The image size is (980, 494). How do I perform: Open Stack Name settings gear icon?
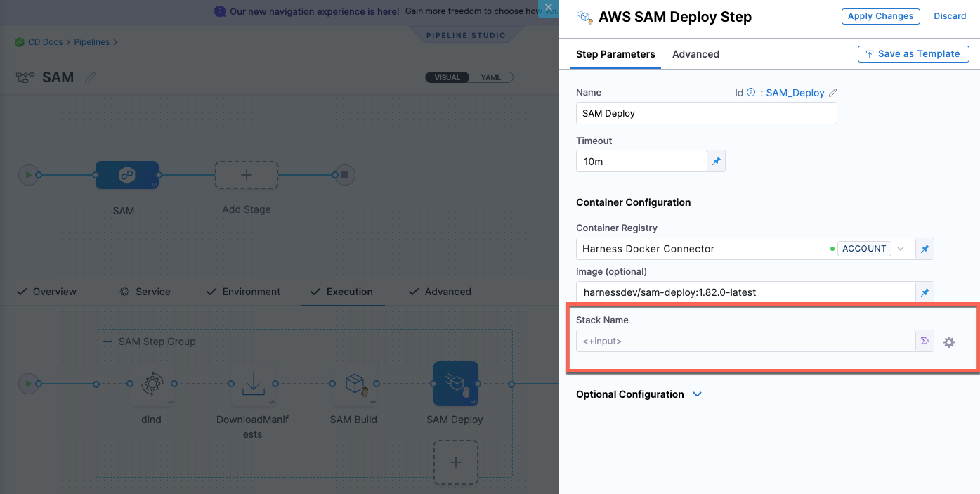(949, 342)
